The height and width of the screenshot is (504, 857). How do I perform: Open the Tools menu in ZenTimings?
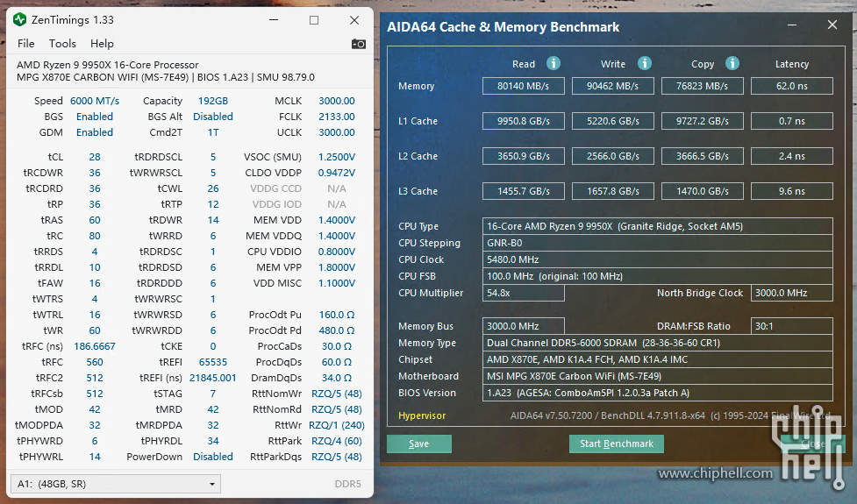pos(62,44)
